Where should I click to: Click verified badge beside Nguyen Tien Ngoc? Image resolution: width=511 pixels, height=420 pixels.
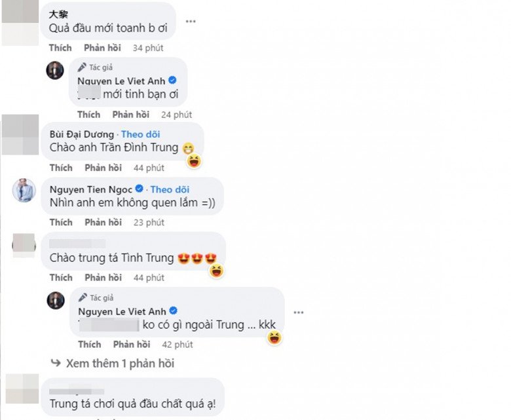[139, 189]
